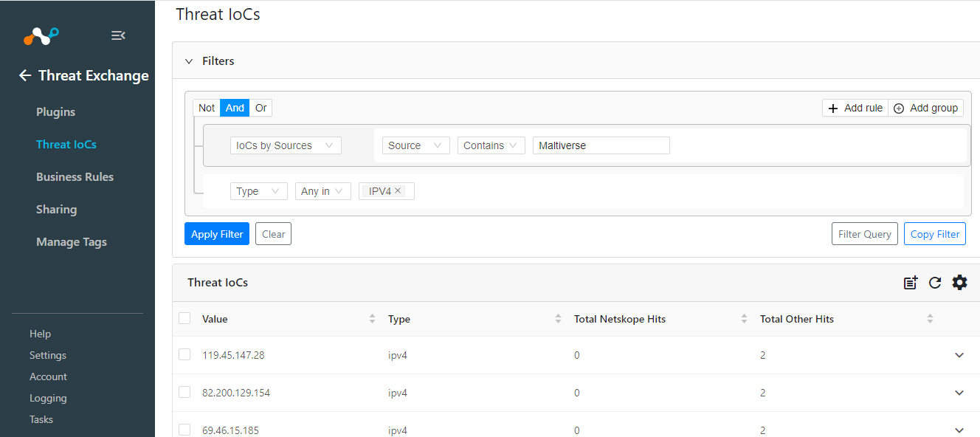Click the add-to-list icon in Threat IoCs

pyautogui.click(x=911, y=283)
